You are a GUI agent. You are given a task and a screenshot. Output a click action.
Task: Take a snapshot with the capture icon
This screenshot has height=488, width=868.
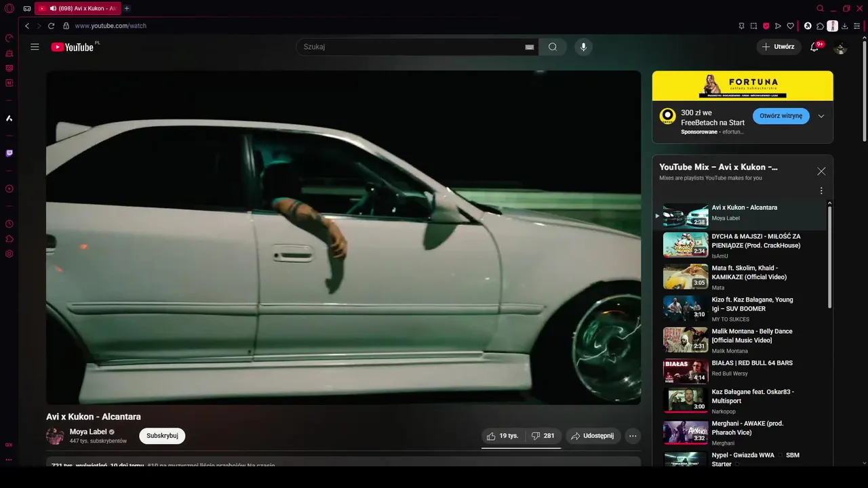753,26
